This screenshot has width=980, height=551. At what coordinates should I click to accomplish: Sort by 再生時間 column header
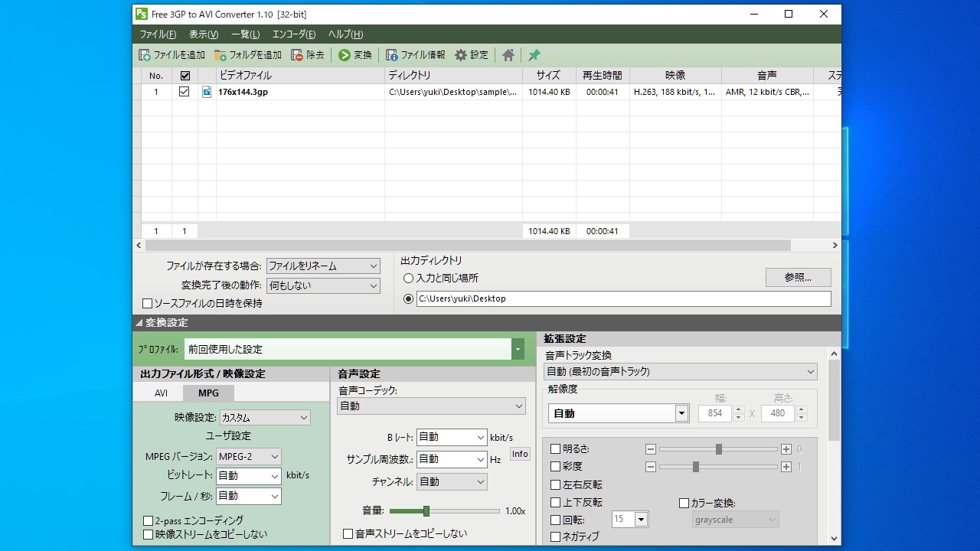click(x=603, y=76)
